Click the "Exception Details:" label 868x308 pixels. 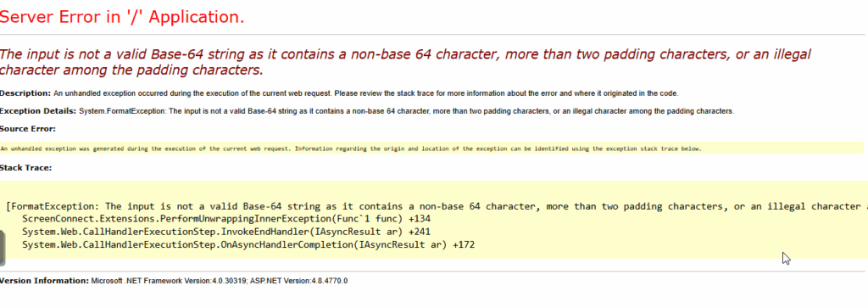pyautogui.click(x=38, y=111)
